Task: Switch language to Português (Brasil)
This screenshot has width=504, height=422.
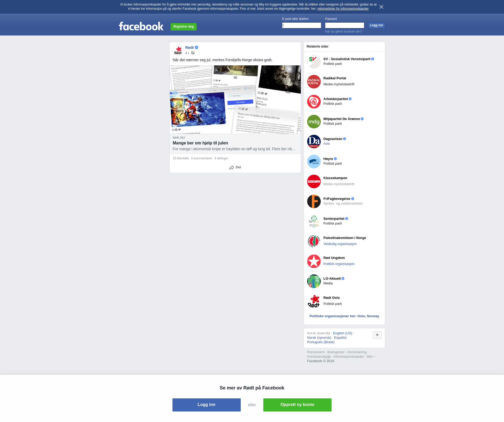Action: (321, 342)
